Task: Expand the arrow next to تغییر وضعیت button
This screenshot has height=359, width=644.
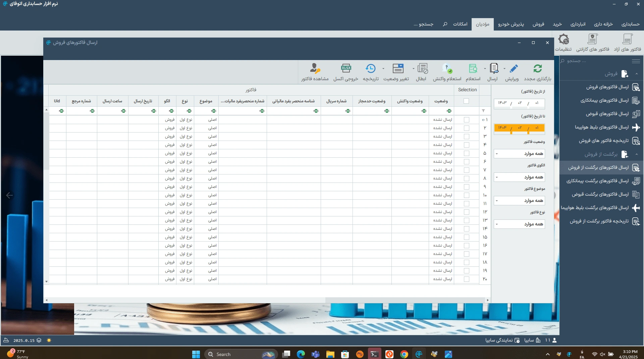Action: tap(383, 69)
